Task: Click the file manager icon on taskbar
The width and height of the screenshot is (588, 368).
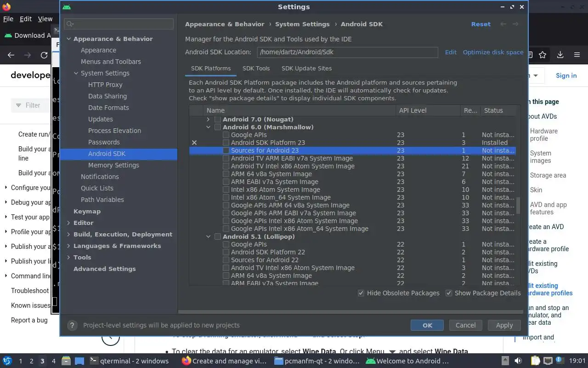Action: [x=66, y=361]
